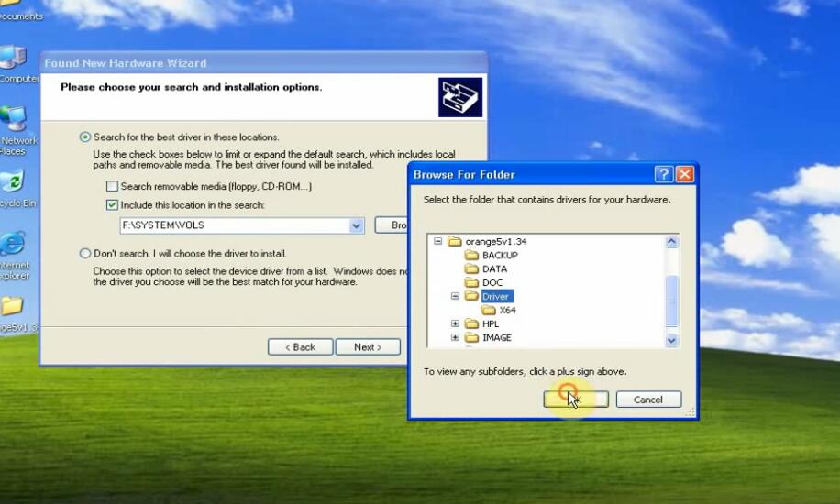Click the BACKUP folder icon
This screenshot has width=840, height=504.
pos(471,256)
